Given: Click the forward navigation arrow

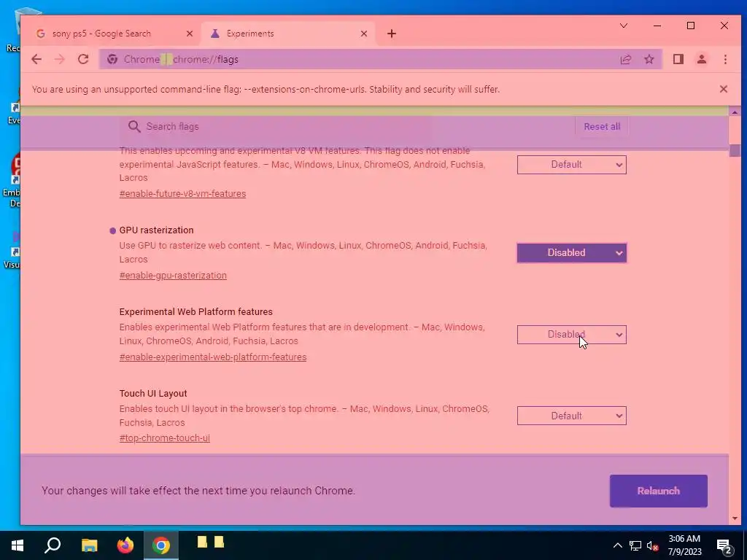Looking at the screenshot, I should coord(60,59).
